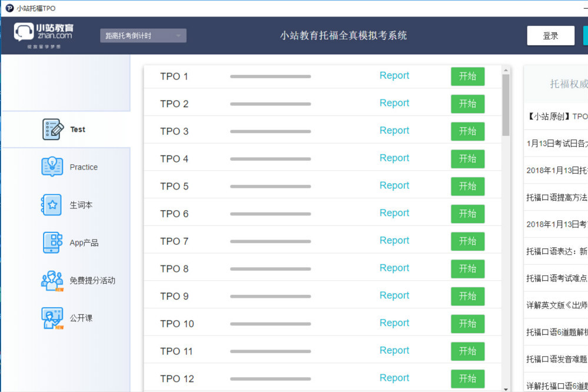Open the 详解英文版《出师 news item
This screenshot has height=392, width=588.
coord(557,305)
